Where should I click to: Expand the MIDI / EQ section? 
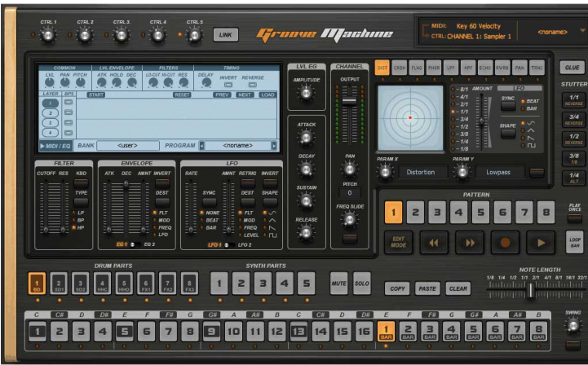click(55, 146)
